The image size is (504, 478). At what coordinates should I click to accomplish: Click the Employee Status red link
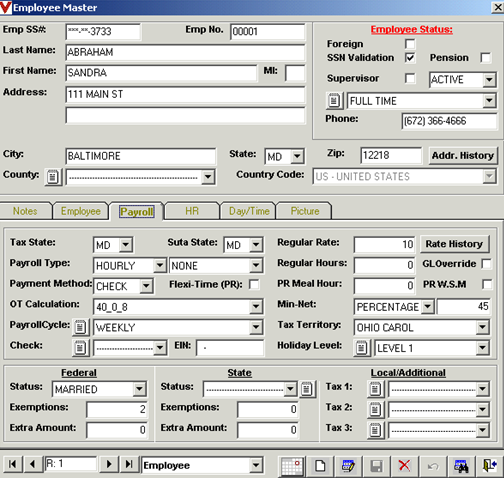pyautogui.click(x=412, y=30)
